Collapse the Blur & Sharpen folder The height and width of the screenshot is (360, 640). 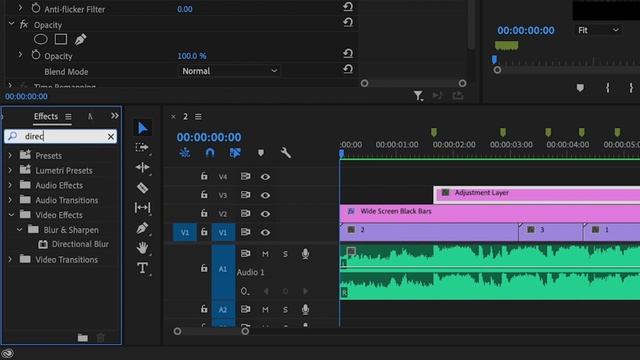pyautogui.click(x=19, y=229)
